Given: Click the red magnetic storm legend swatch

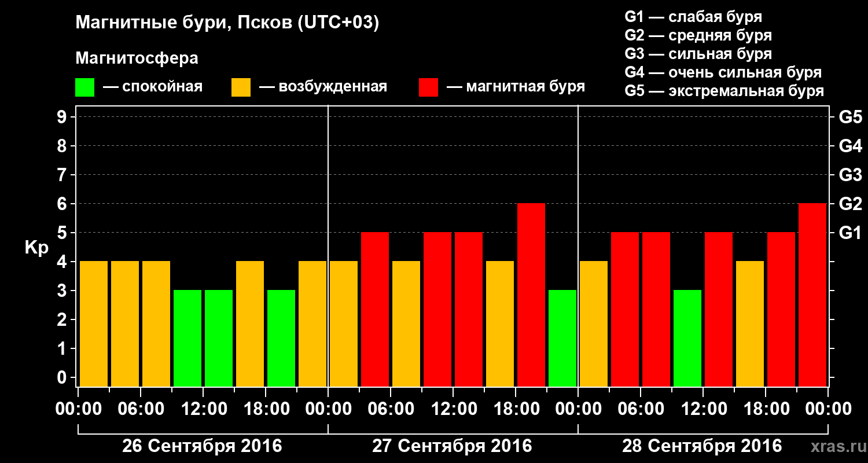Looking at the screenshot, I should pos(428,87).
